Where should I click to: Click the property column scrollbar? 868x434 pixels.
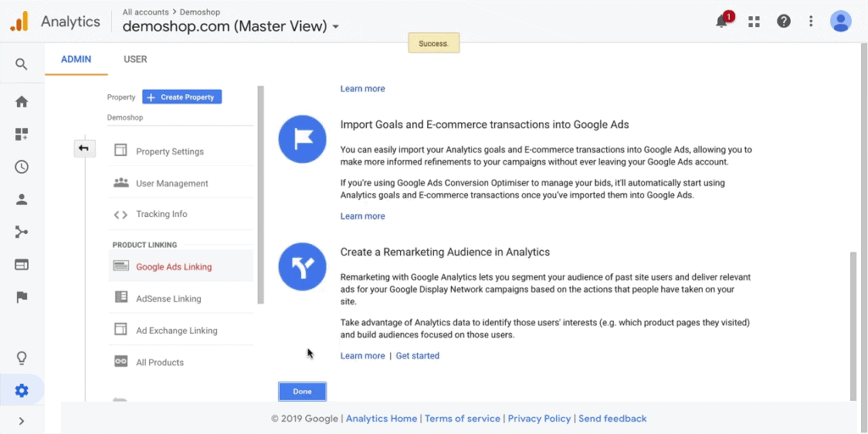pyautogui.click(x=261, y=195)
